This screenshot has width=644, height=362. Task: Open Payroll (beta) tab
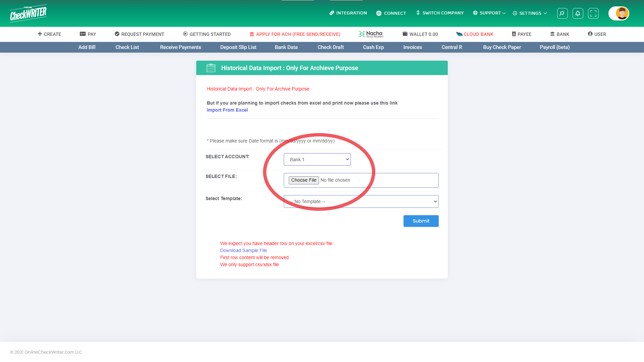point(554,47)
